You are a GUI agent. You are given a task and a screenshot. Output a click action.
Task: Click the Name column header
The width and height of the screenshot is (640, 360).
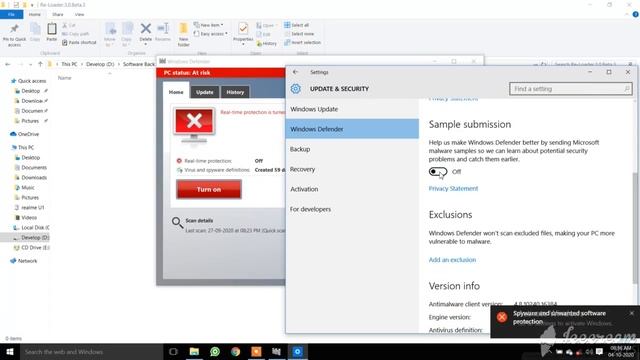[x=65, y=78]
